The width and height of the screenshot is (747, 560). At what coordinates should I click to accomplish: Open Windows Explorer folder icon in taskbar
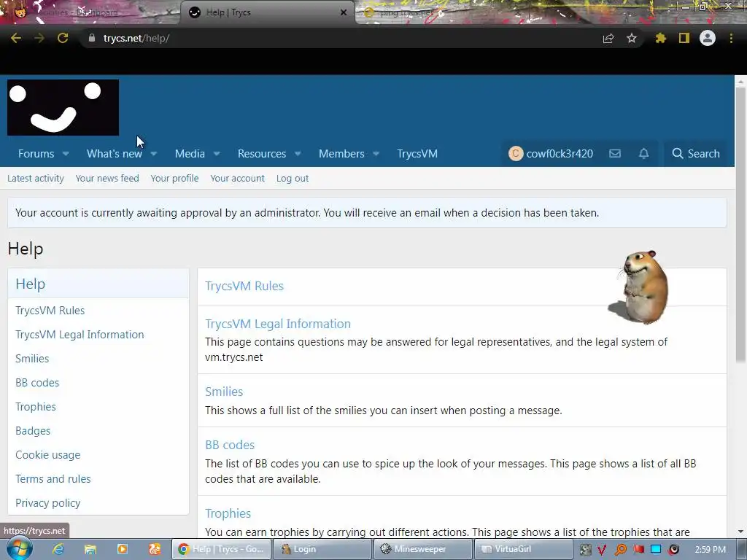tap(90, 549)
